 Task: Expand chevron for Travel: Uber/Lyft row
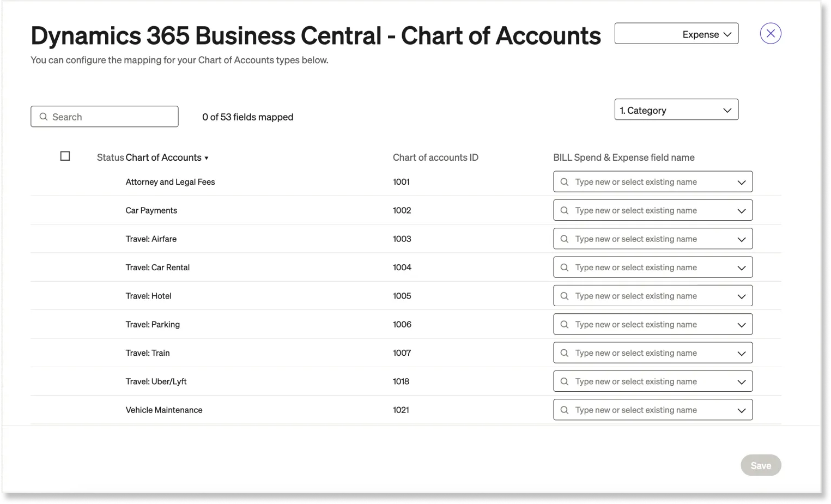[741, 382]
